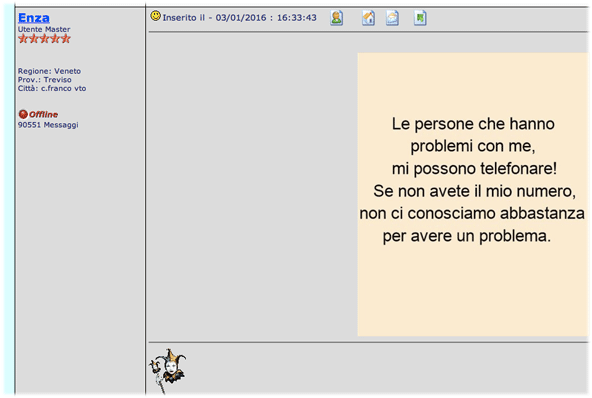Open the quote image about phone problems
Screen dimensions: 592x398
tap(473, 194)
